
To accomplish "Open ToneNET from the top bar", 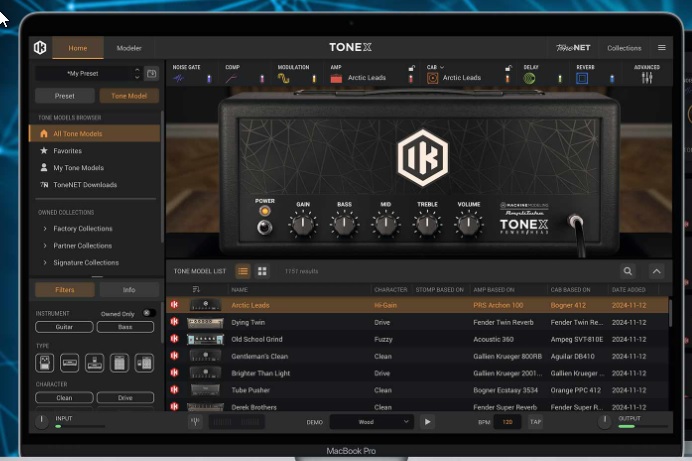I will coord(573,48).
